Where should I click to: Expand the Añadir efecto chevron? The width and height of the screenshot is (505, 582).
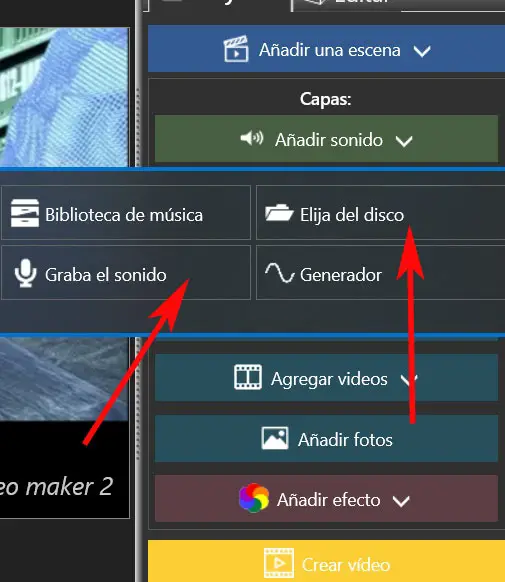click(401, 501)
